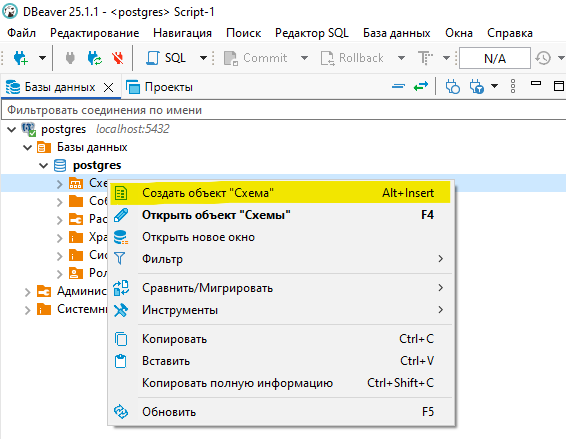Screen dimensions: 566x439
Task: Select the bold postgres database
Action: 97,165
